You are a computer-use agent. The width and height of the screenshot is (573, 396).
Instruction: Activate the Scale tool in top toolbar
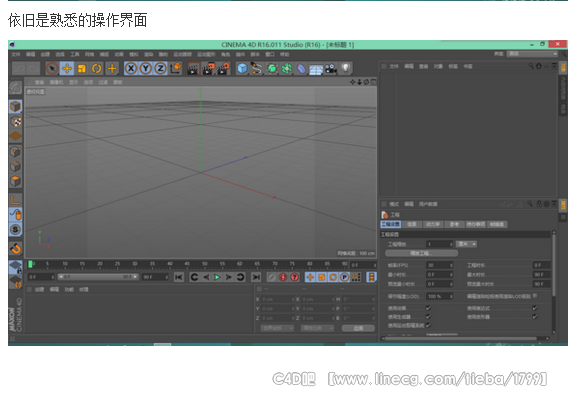82,68
